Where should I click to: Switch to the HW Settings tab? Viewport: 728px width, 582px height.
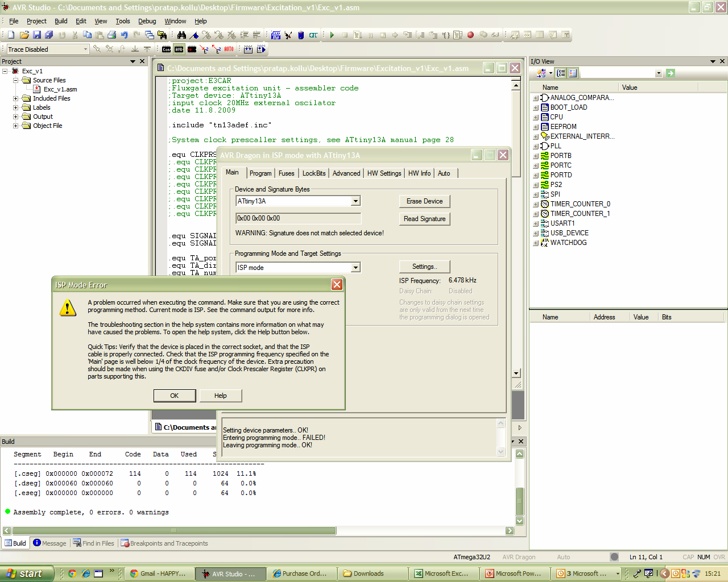point(384,173)
